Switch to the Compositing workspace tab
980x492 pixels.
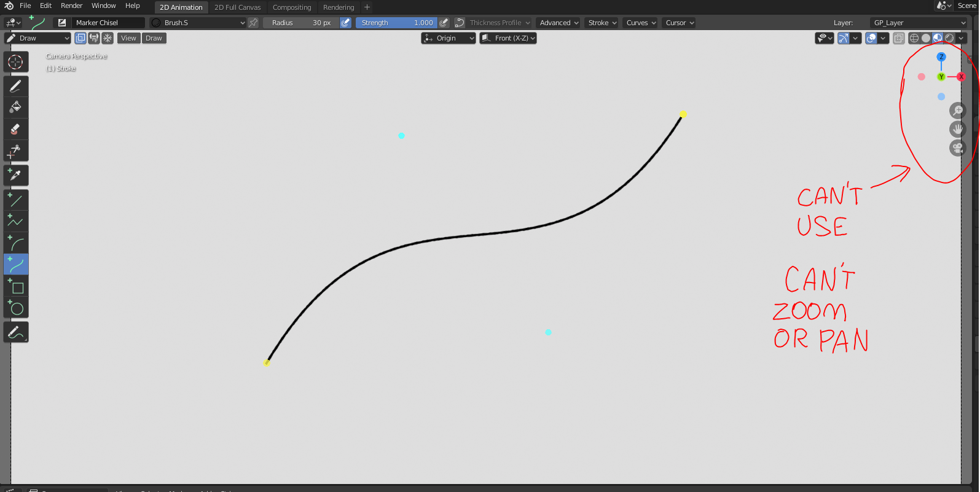[292, 7]
